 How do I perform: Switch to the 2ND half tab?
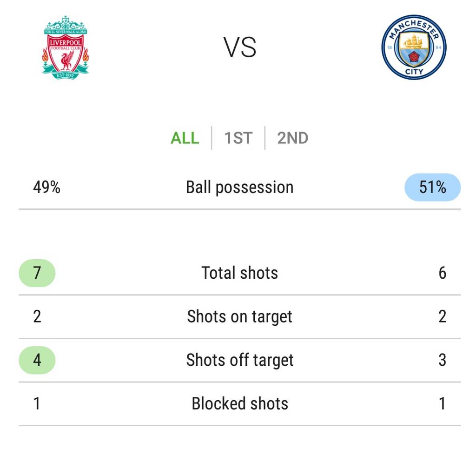tap(292, 138)
